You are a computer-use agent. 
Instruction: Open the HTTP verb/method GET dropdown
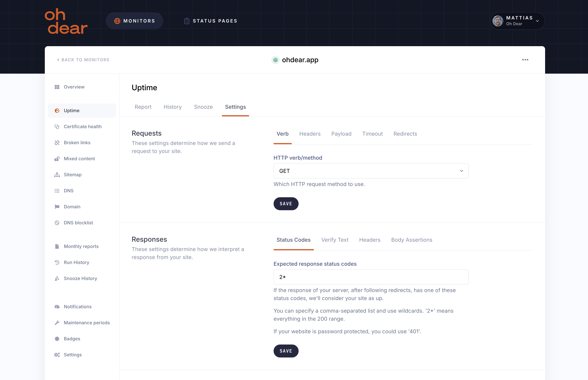click(371, 171)
